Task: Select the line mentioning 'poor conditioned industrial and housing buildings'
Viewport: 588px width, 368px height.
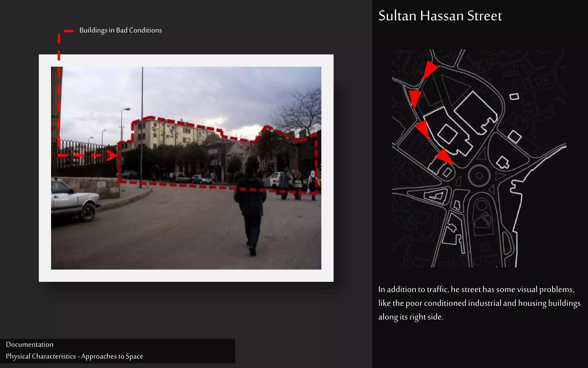Action: click(x=479, y=303)
